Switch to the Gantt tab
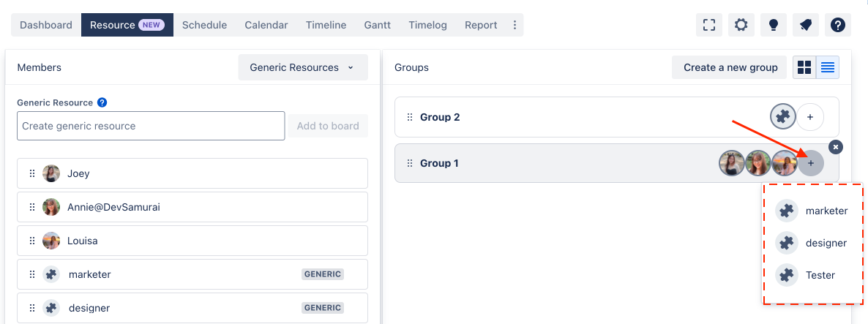This screenshot has height=324, width=868. (x=378, y=25)
